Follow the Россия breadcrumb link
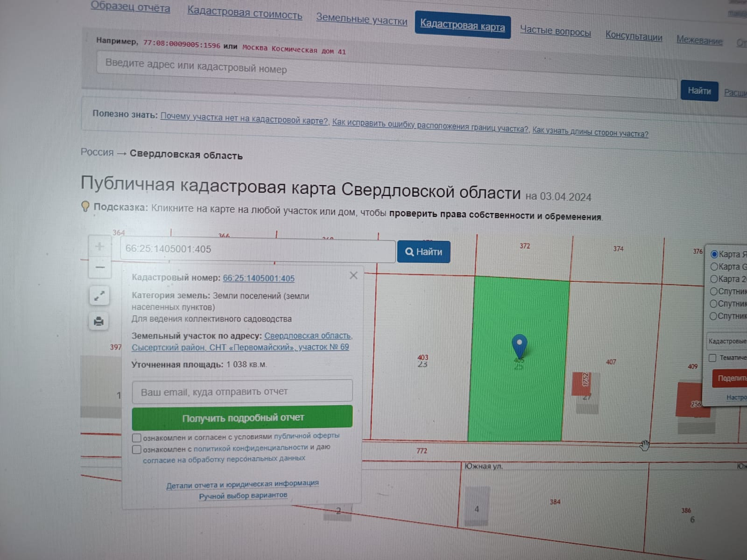747x560 pixels. coord(97,152)
